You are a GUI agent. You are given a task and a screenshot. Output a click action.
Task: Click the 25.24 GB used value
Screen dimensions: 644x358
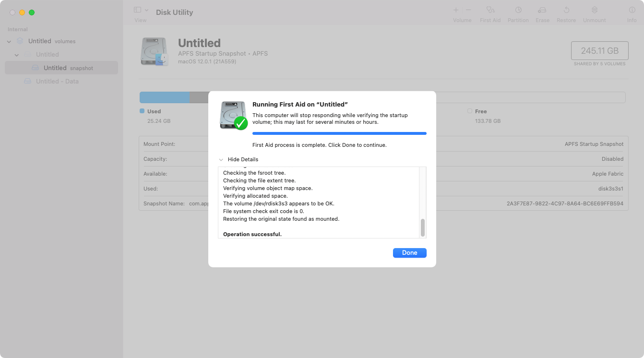(x=159, y=121)
